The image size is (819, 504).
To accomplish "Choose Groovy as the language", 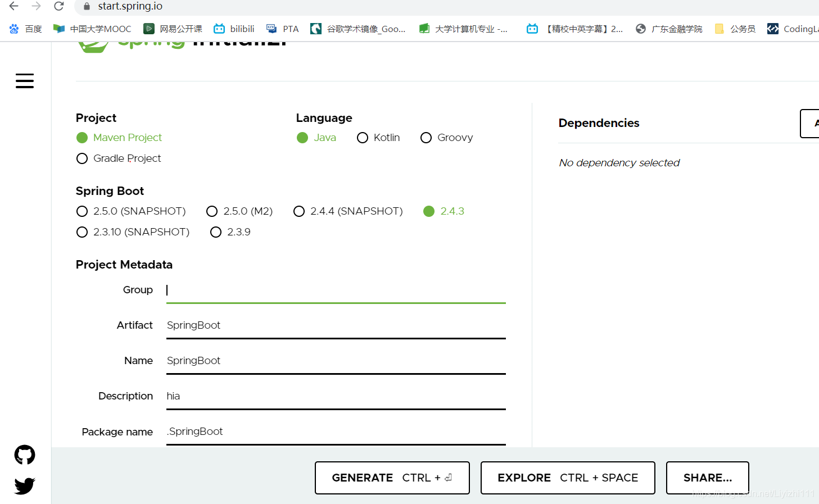I will (x=447, y=138).
